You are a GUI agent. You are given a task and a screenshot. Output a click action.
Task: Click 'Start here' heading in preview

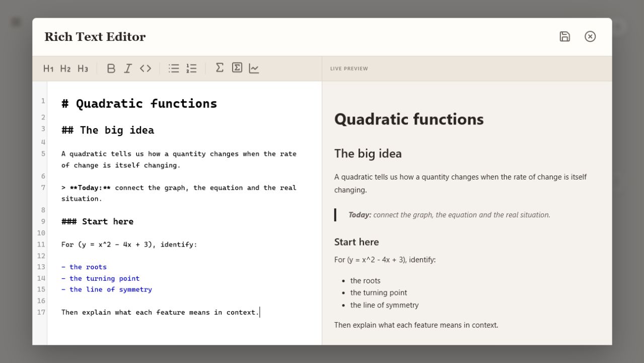point(356,242)
